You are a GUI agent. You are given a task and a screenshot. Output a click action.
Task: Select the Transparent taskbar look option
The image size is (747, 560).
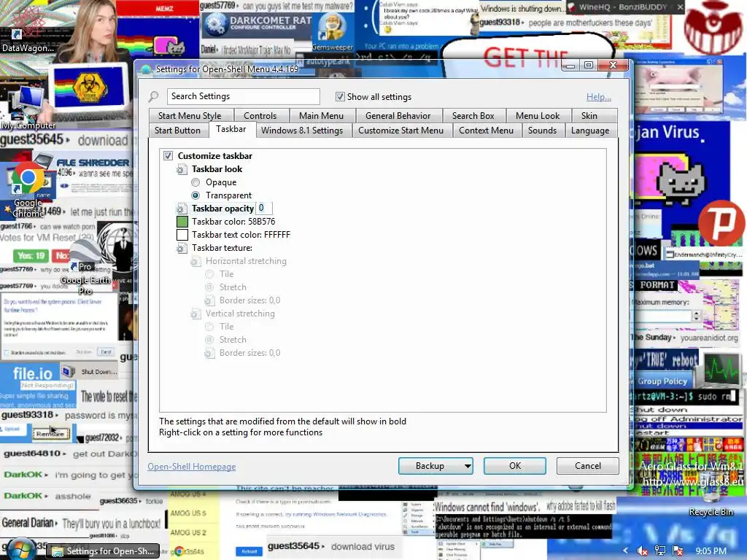tap(196, 195)
